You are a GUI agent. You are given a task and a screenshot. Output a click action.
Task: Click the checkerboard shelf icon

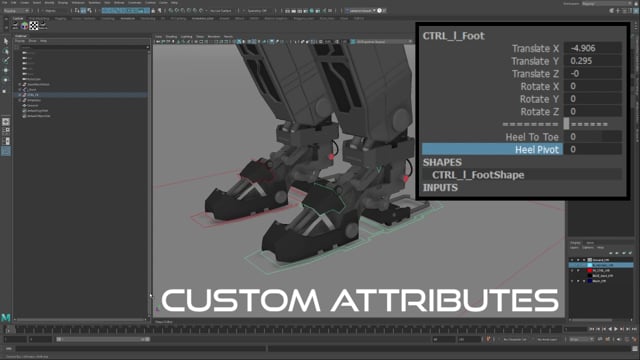pos(33,26)
